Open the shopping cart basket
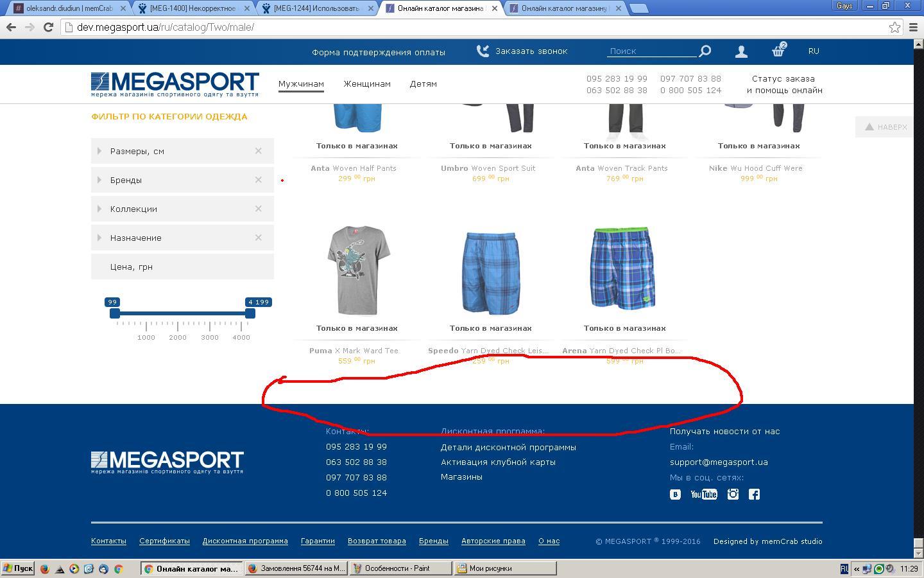 click(x=778, y=51)
